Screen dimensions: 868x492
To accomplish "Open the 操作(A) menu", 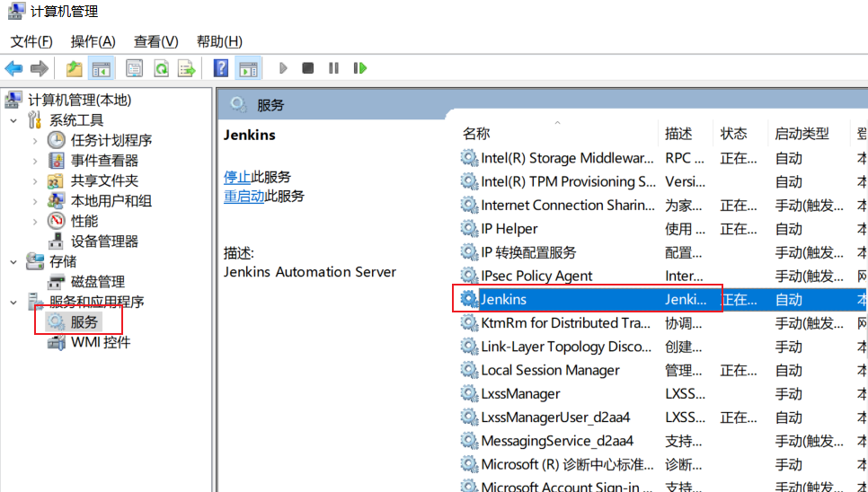I will tap(93, 41).
